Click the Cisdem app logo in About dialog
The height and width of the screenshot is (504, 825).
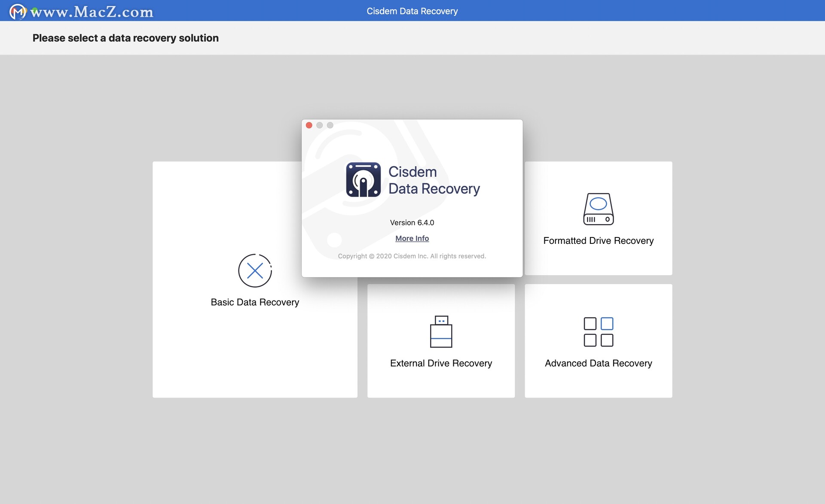click(363, 179)
